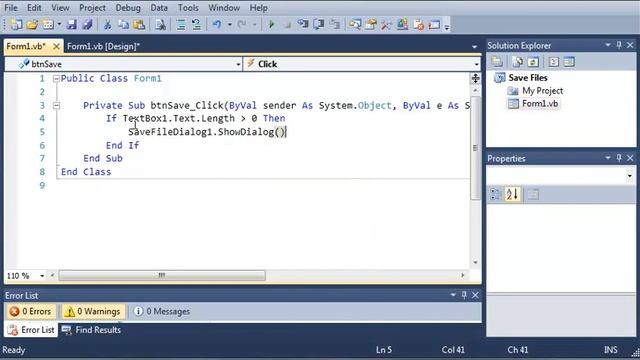Image resolution: width=640 pixels, height=360 pixels.
Task: Toggle auto-hide pin on Properties panel
Action: tap(619, 158)
